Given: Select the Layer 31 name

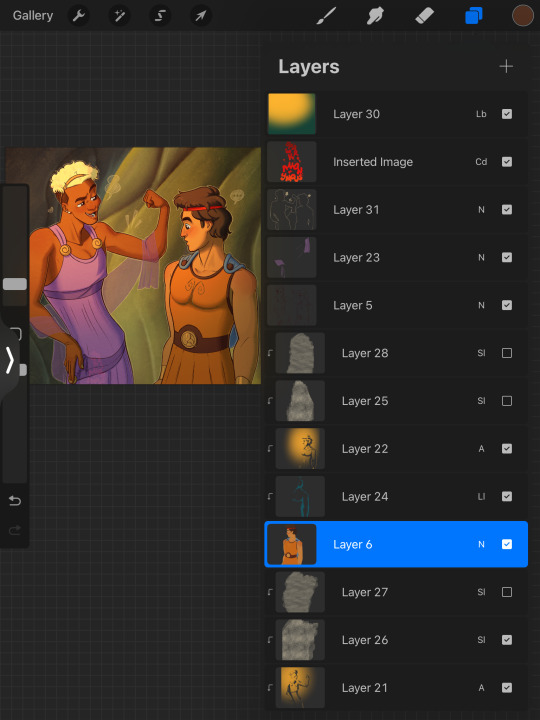Looking at the screenshot, I should pos(356,210).
